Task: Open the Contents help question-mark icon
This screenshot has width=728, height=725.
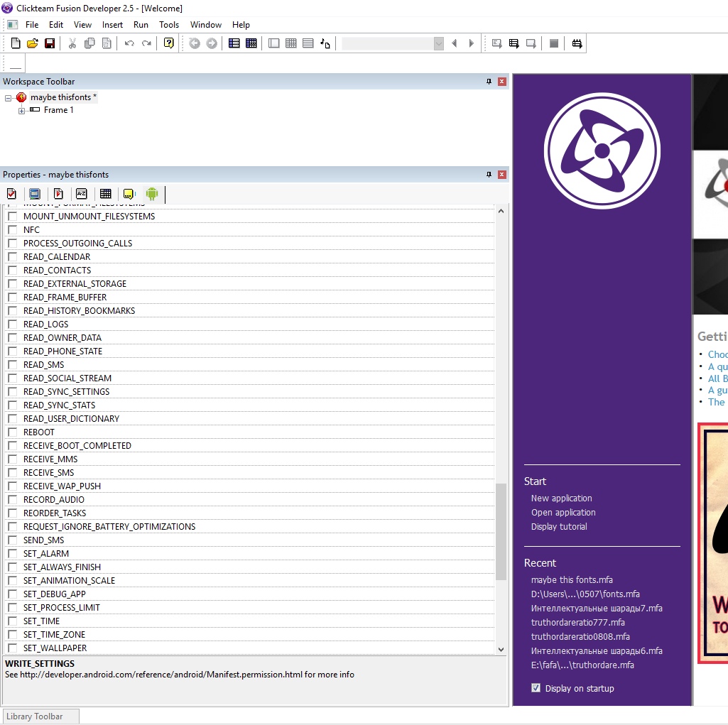Action: [168, 43]
